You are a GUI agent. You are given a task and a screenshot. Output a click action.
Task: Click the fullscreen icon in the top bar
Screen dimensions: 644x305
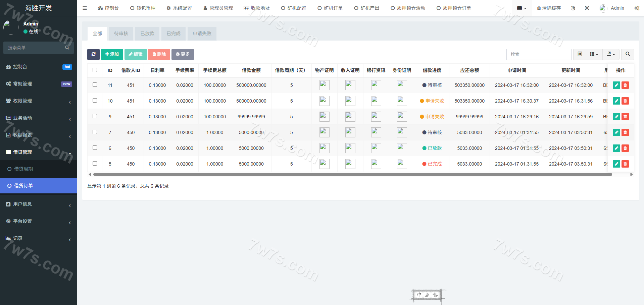click(587, 8)
